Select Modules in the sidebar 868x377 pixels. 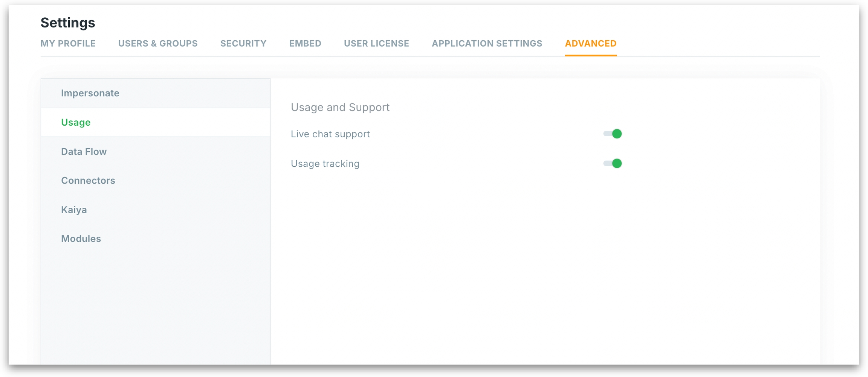coord(81,239)
